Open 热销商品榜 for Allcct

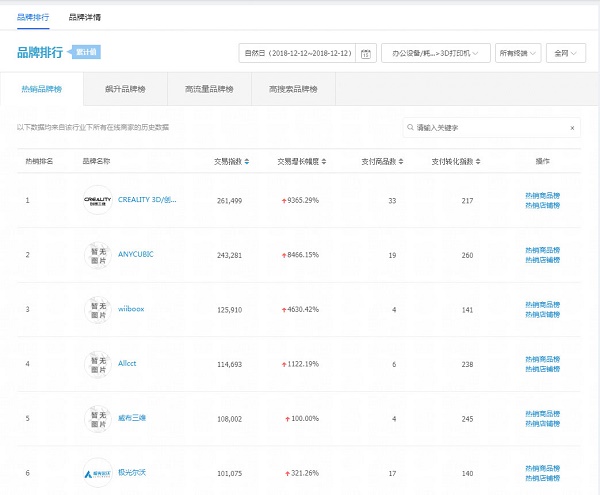click(x=542, y=359)
